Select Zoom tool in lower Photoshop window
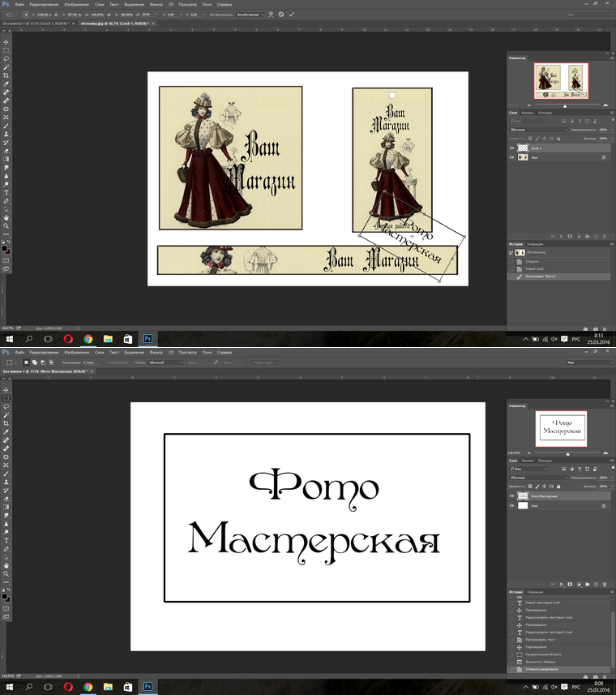 point(6,574)
